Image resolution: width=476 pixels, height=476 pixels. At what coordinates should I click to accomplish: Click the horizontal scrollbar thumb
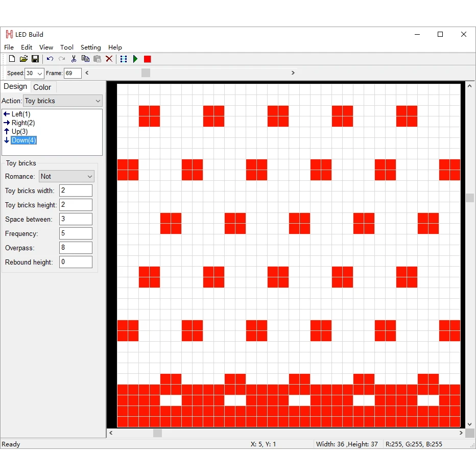point(157,433)
